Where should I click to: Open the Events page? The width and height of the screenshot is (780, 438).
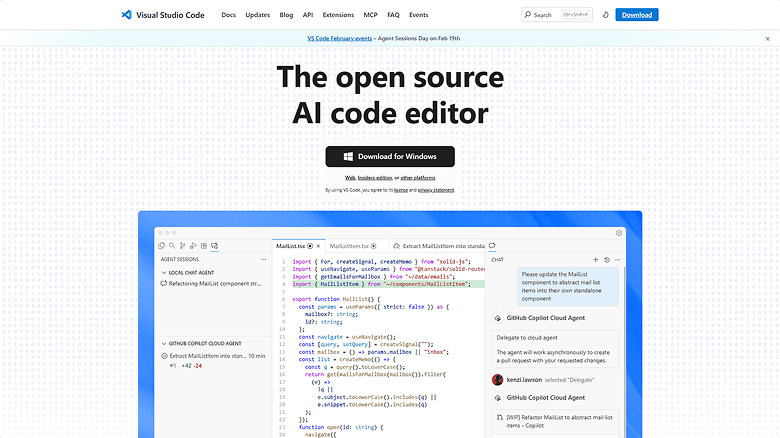419,15
